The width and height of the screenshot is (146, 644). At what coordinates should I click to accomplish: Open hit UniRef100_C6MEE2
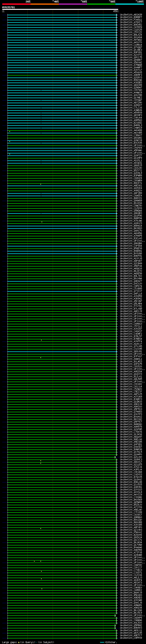(x=131, y=590)
